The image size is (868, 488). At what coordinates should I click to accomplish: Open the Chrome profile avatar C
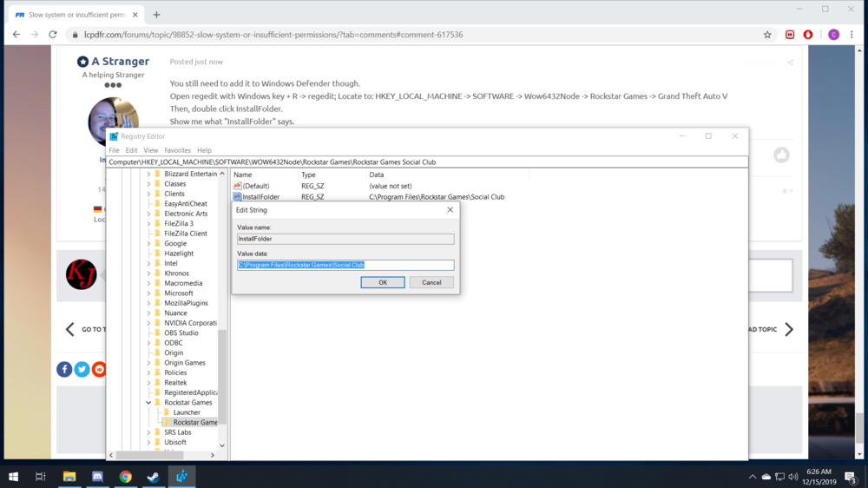click(x=833, y=35)
